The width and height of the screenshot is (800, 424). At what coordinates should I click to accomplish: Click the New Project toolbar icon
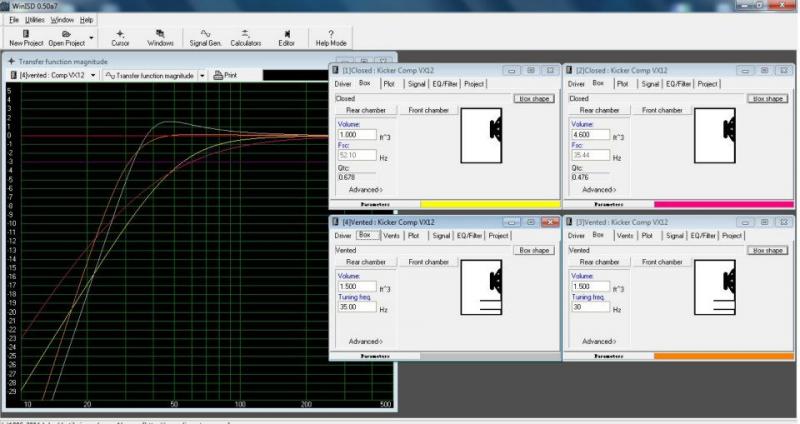pos(25,33)
